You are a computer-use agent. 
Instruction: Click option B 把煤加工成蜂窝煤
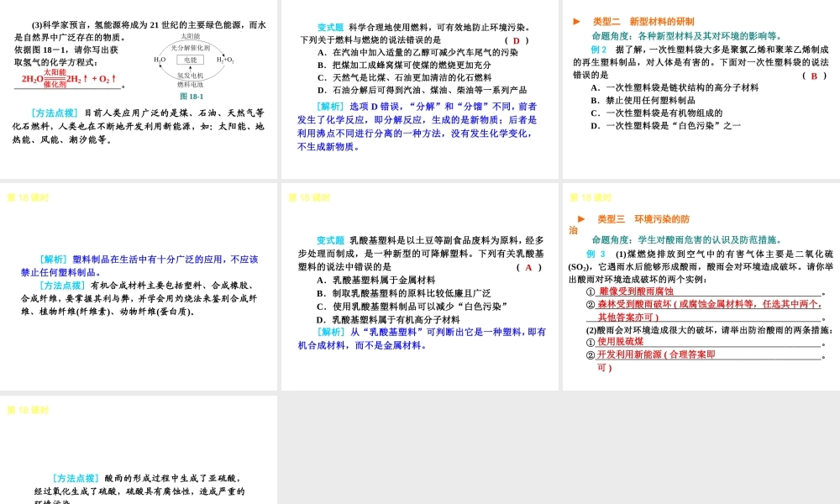(405, 65)
